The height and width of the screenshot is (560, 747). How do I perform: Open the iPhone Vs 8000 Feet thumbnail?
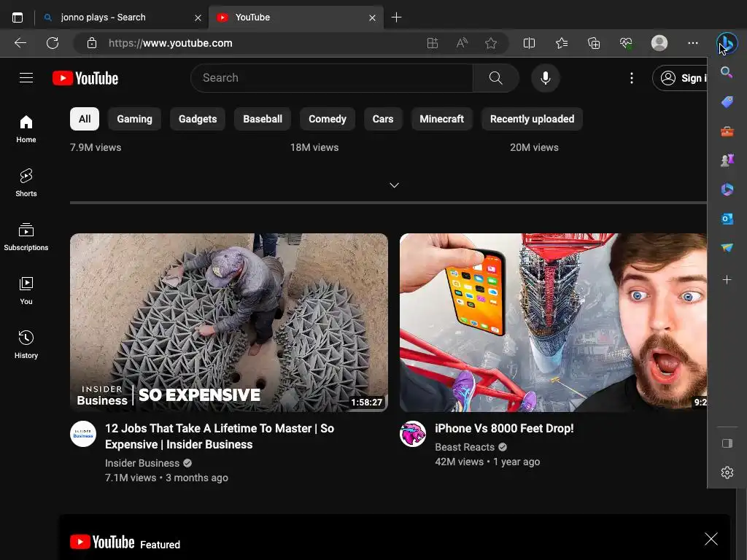(553, 322)
